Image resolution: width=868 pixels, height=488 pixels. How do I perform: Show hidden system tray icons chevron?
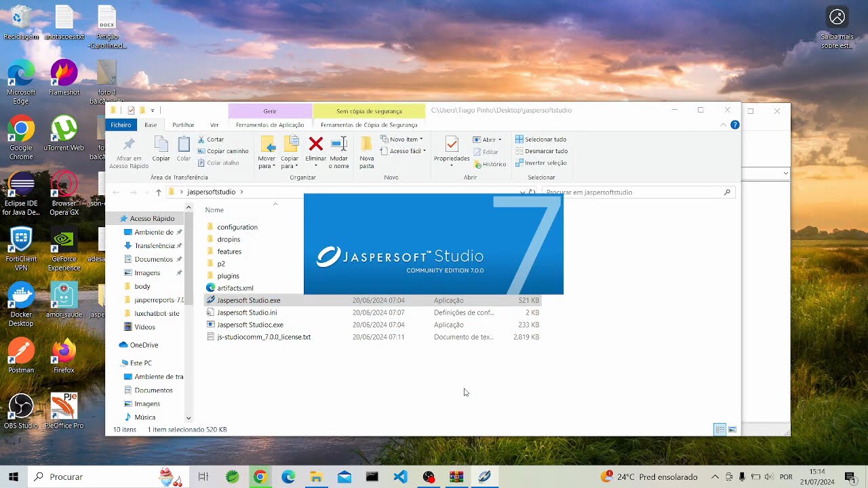(716, 476)
